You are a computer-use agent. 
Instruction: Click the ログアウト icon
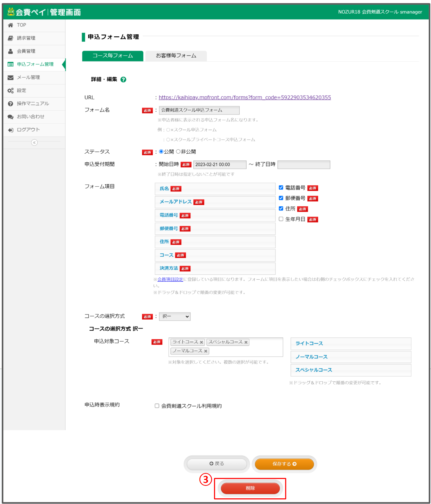click(10, 130)
